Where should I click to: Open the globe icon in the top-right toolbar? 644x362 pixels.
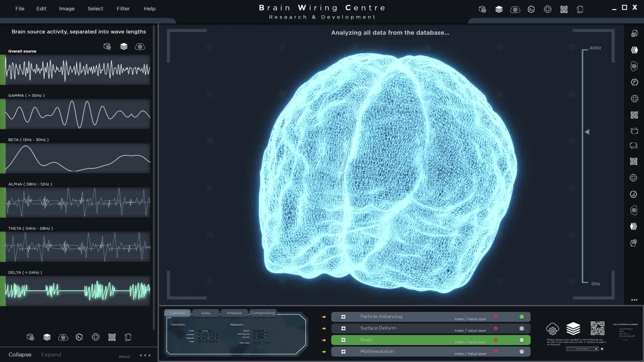[x=547, y=9]
